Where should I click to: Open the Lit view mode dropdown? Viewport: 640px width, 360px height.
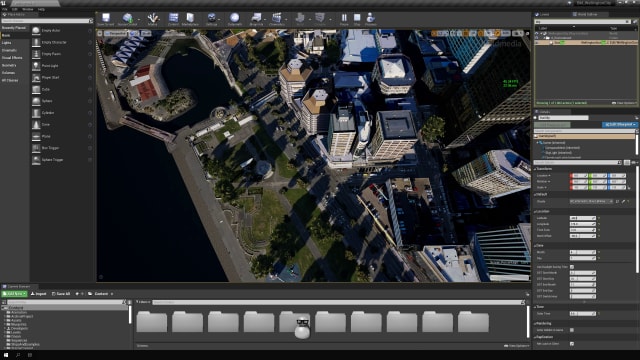[x=134, y=33]
